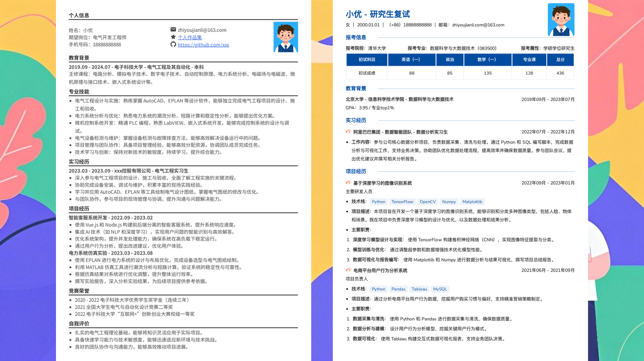Click the 报考信息 section heading
This screenshot has height=361, width=644.
click(356, 37)
